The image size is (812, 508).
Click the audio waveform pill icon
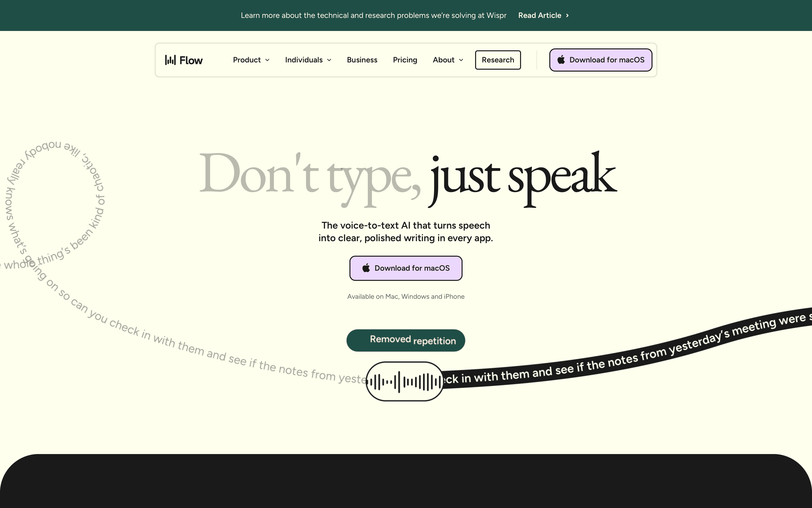point(405,381)
